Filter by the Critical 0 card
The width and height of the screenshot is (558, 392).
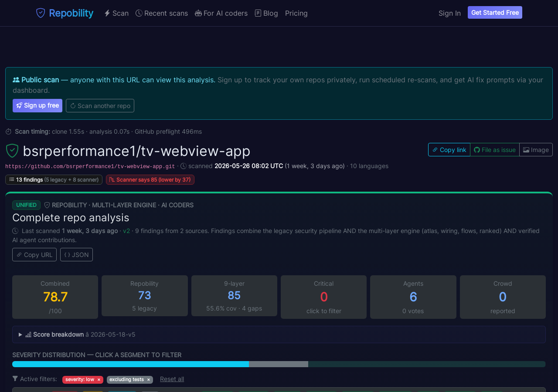[x=323, y=297]
